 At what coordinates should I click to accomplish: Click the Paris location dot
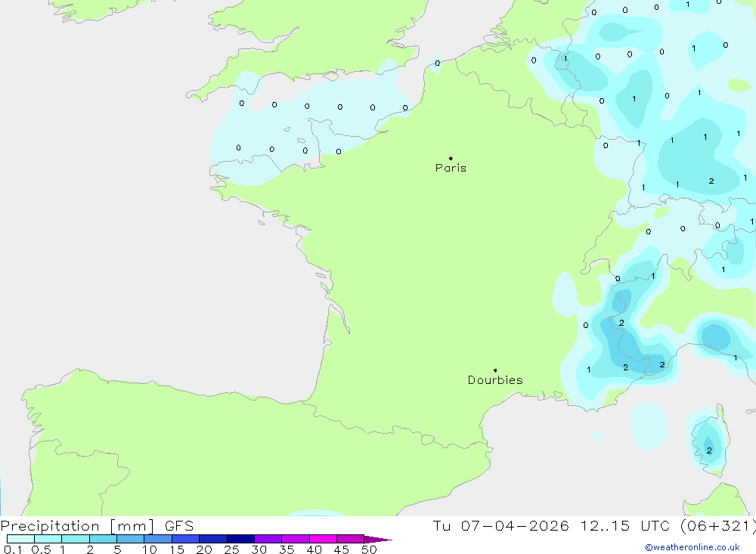[451, 158]
